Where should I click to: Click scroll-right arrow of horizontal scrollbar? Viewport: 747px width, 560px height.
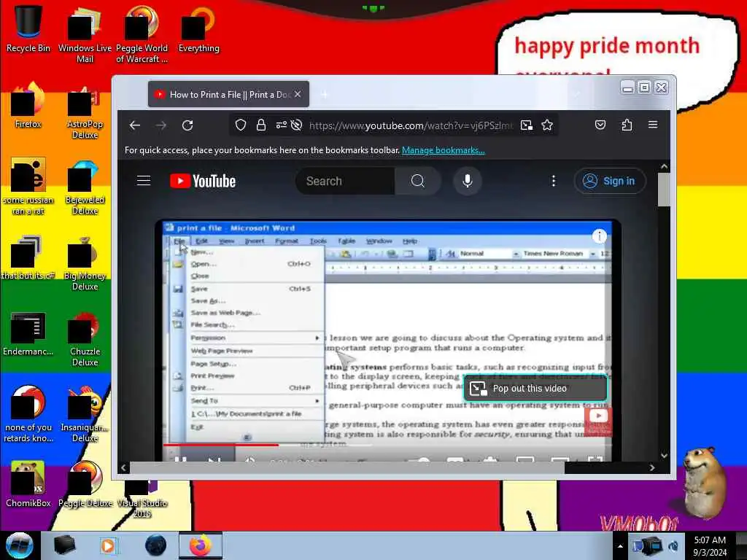(x=652, y=467)
